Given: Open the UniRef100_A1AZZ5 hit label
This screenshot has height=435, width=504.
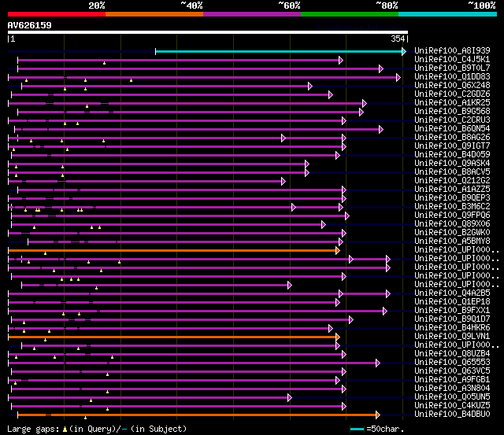Looking at the screenshot, I should (452, 190).
